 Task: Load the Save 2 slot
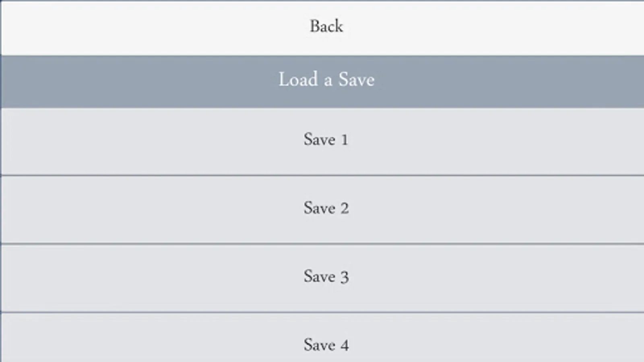326,209
